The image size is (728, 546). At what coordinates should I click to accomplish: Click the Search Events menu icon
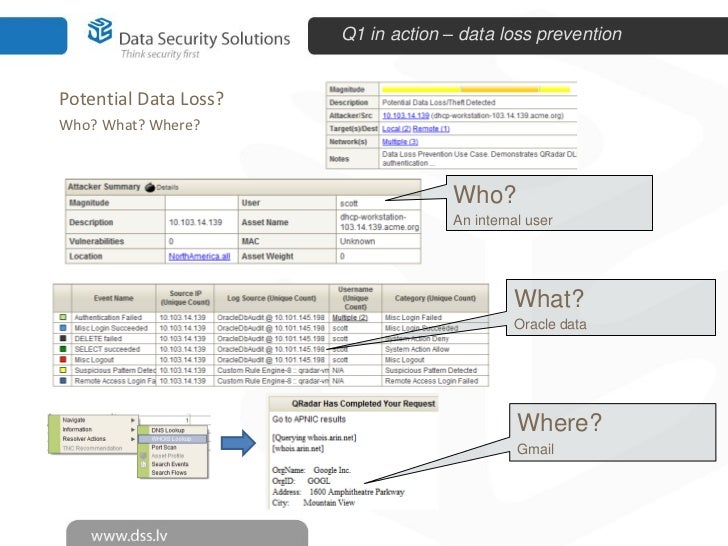(144, 464)
